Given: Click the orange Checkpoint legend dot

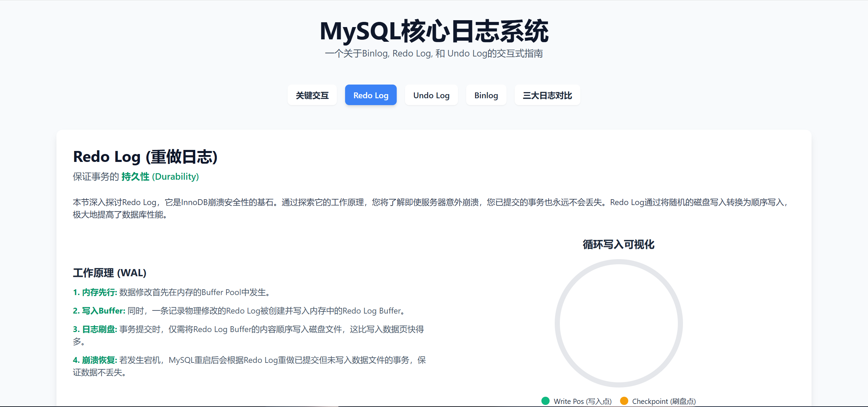Looking at the screenshot, I should [624, 401].
